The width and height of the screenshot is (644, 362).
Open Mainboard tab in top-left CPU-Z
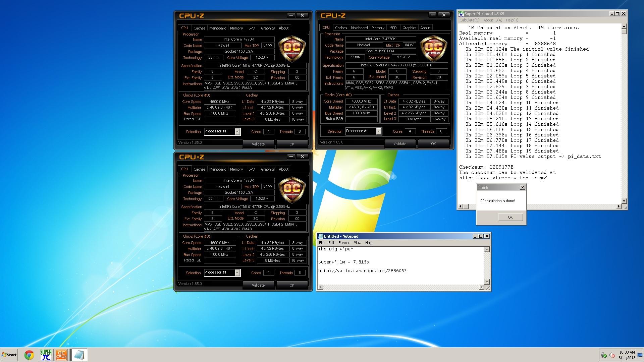point(218,28)
